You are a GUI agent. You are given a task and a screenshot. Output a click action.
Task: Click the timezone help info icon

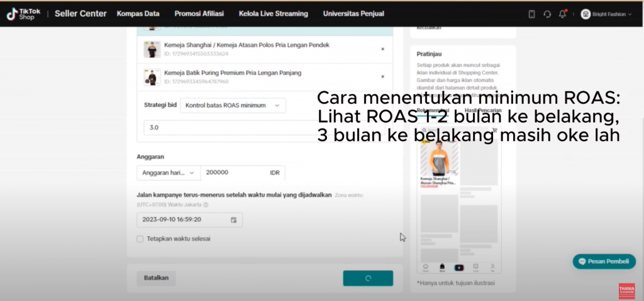pyautogui.click(x=206, y=205)
